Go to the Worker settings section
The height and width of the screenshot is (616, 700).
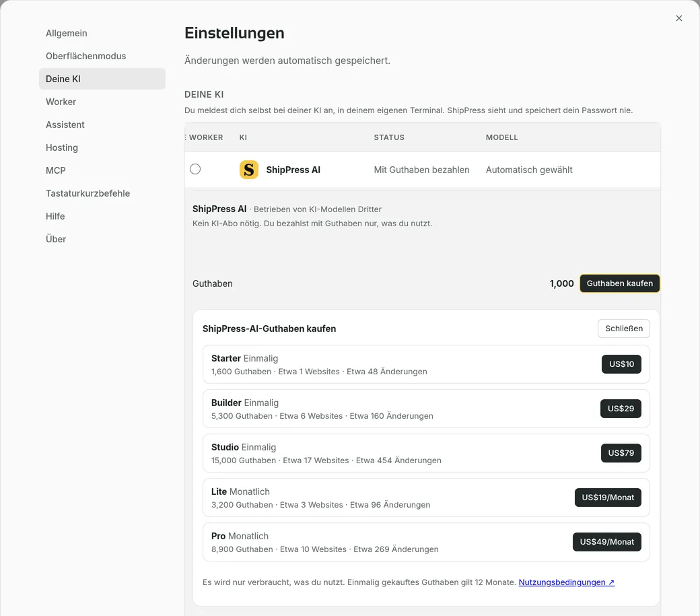[102, 102]
